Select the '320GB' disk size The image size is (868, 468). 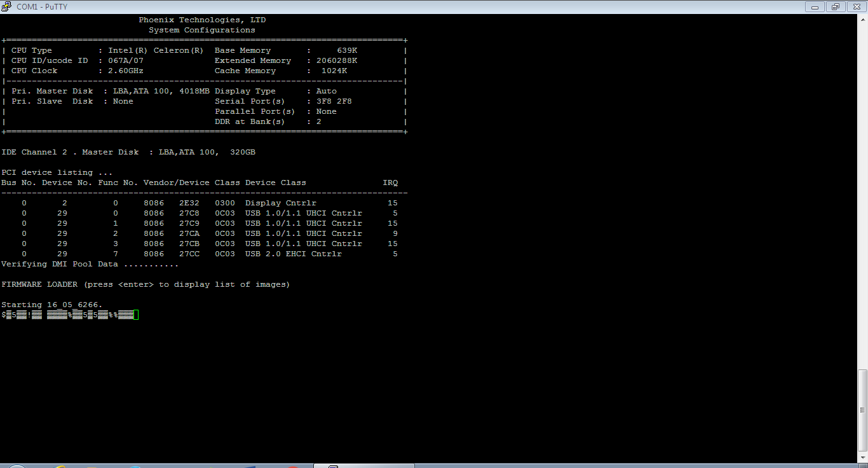point(243,153)
